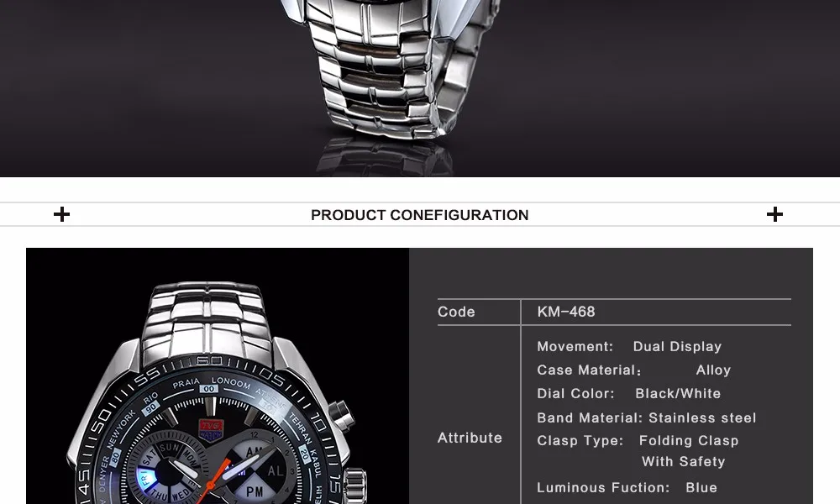The image size is (840, 504).
Task: Click the right plus icon beside Product Configuration
Action: click(774, 214)
